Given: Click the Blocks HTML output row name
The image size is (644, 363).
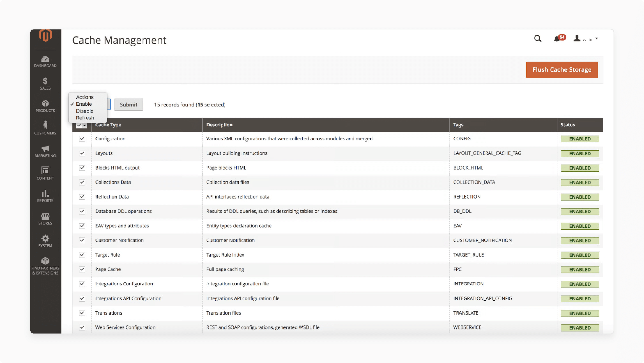Looking at the screenshot, I should [x=117, y=168].
